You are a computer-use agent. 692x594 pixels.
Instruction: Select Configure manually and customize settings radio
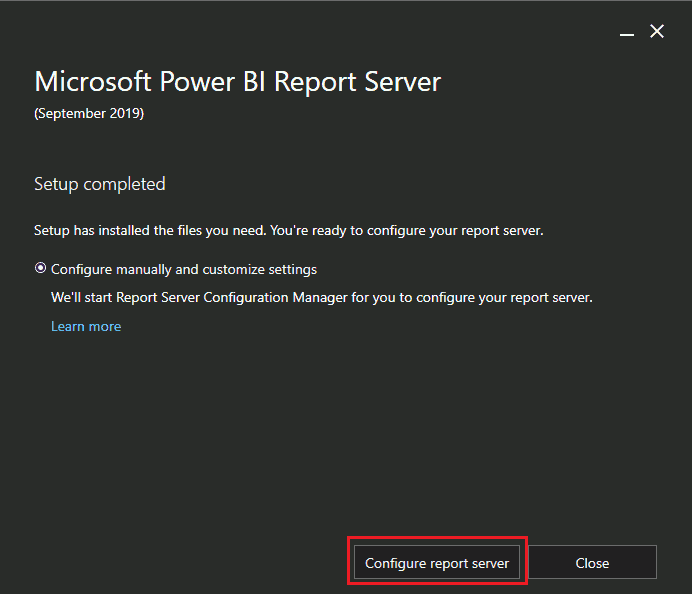[x=40, y=268]
